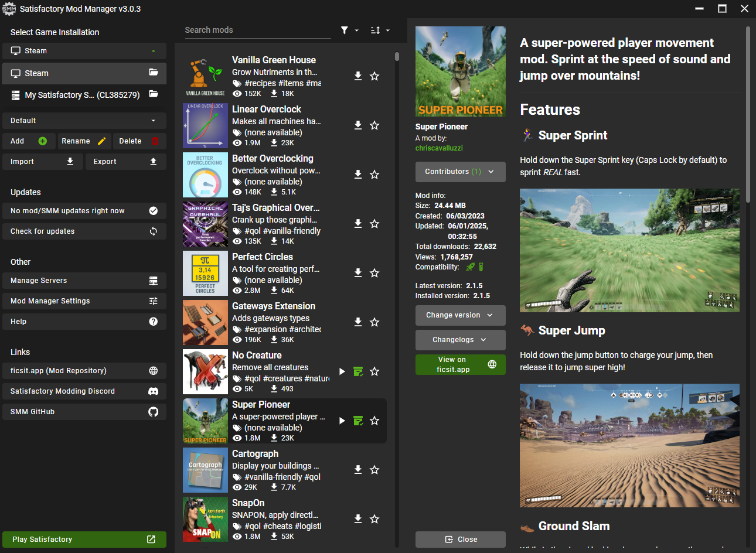Open the Change version dropdown
The image size is (756, 553).
click(461, 315)
